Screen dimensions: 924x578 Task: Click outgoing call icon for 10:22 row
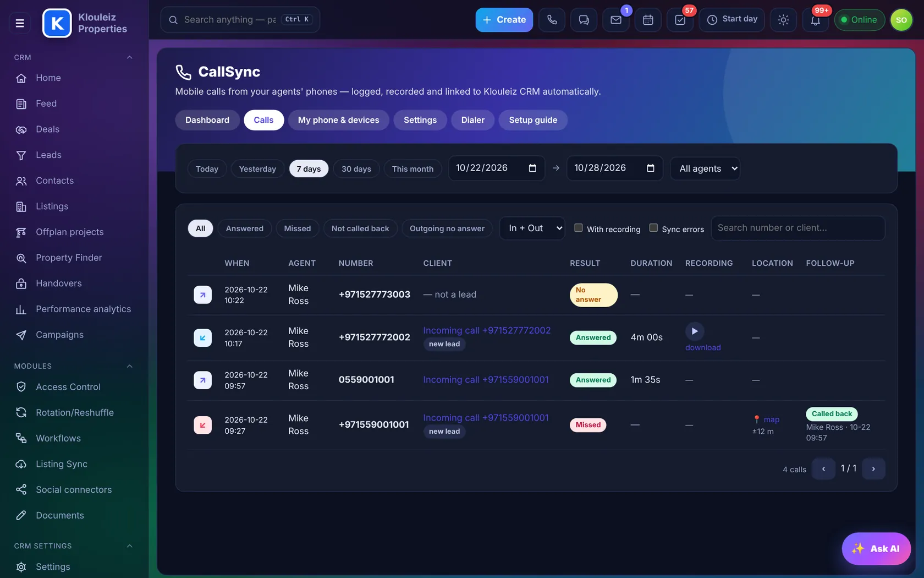[202, 295]
